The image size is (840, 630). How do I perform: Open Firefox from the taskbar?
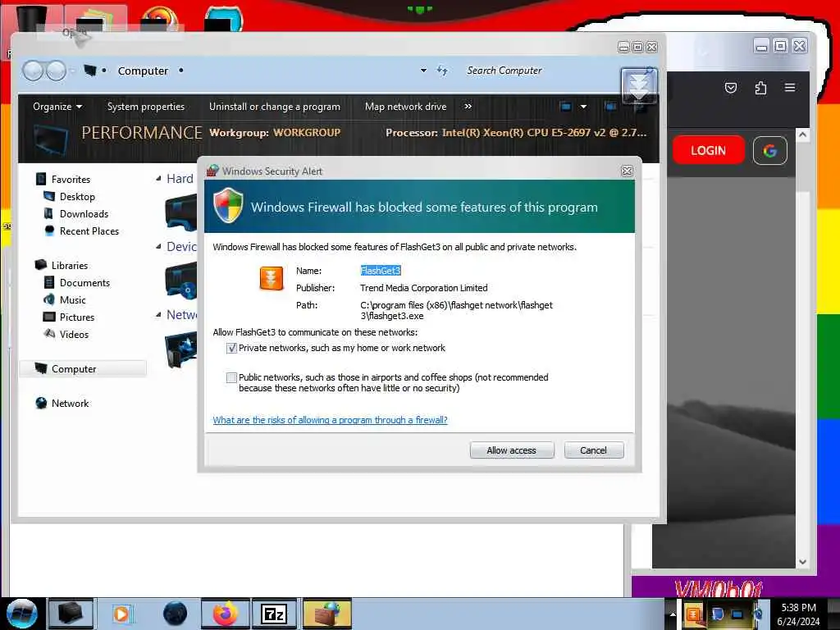pyautogui.click(x=226, y=614)
